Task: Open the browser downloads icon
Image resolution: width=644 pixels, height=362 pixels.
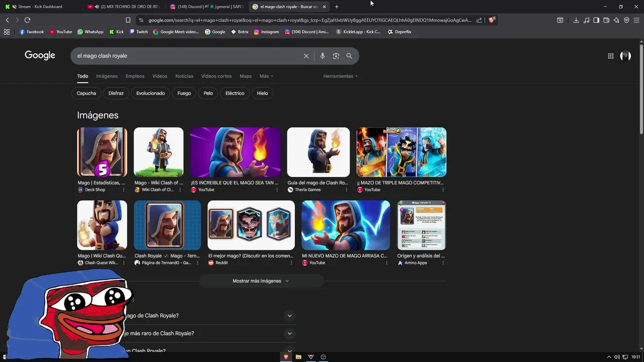Action: pos(576,20)
